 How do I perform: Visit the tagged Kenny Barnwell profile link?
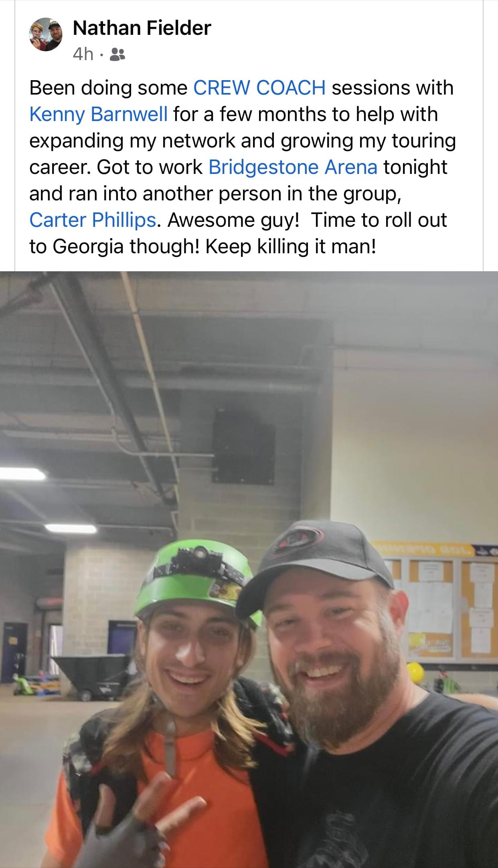click(99, 114)
